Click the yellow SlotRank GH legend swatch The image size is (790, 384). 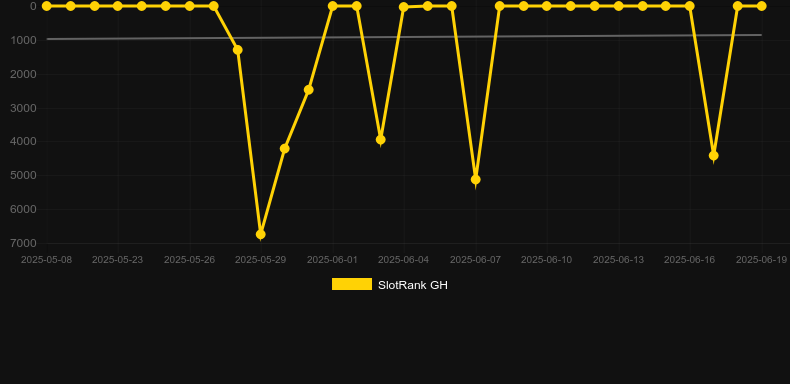tap(352, 284)
